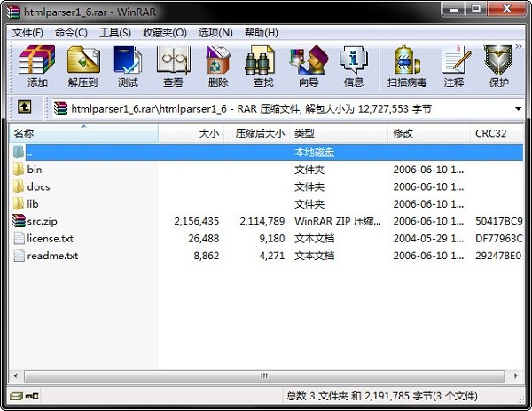Click the drive icon in status bar
This screenshot has width=532, height=411.
16,396
